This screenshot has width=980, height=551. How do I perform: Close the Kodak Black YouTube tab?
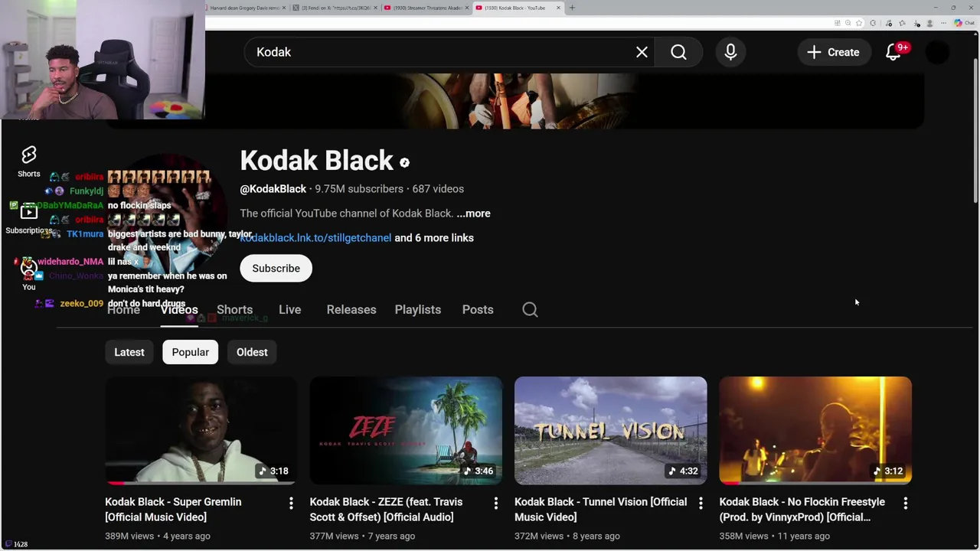pyautogui.click(x=558, y=8)
